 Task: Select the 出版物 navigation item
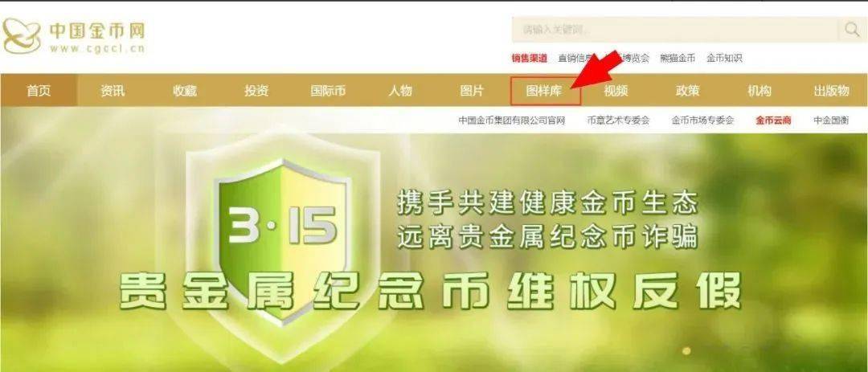point(832,91)
